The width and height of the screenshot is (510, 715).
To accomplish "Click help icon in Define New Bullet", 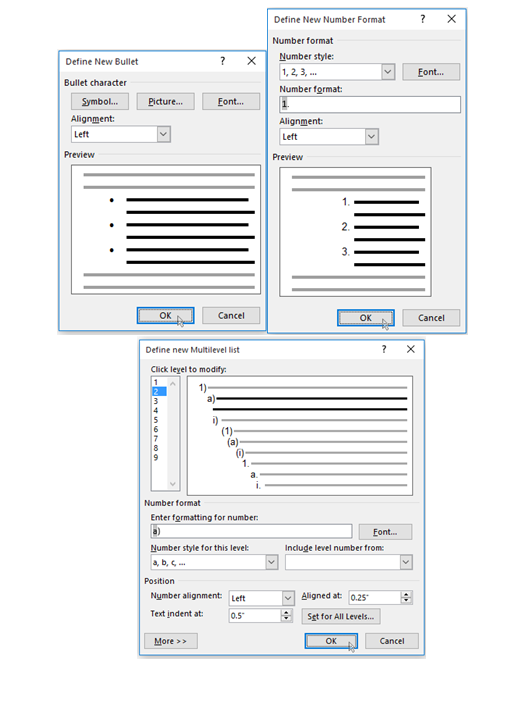I will [x=223, y=61].
